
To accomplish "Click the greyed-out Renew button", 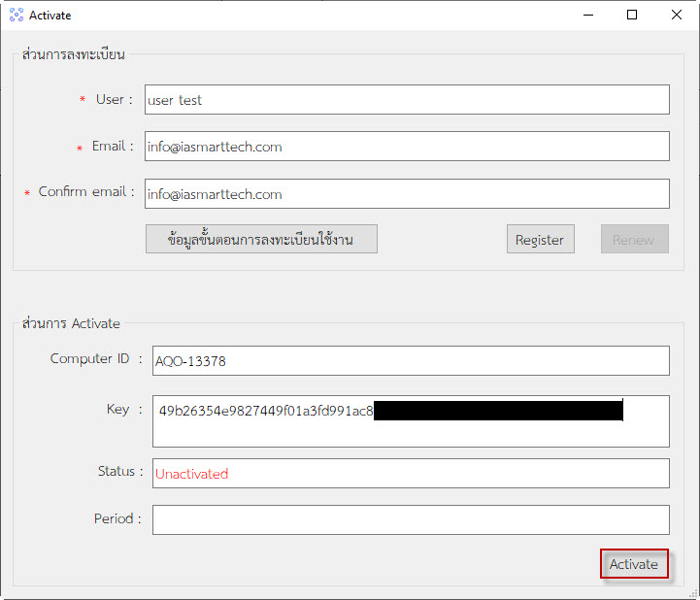I will [x=634, y=239].
